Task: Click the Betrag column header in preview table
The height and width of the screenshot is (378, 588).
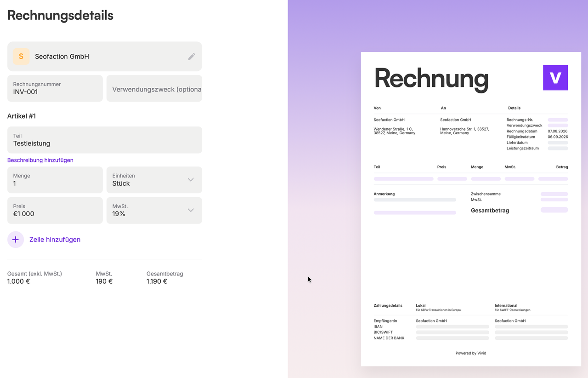Action: pos(562,167)
